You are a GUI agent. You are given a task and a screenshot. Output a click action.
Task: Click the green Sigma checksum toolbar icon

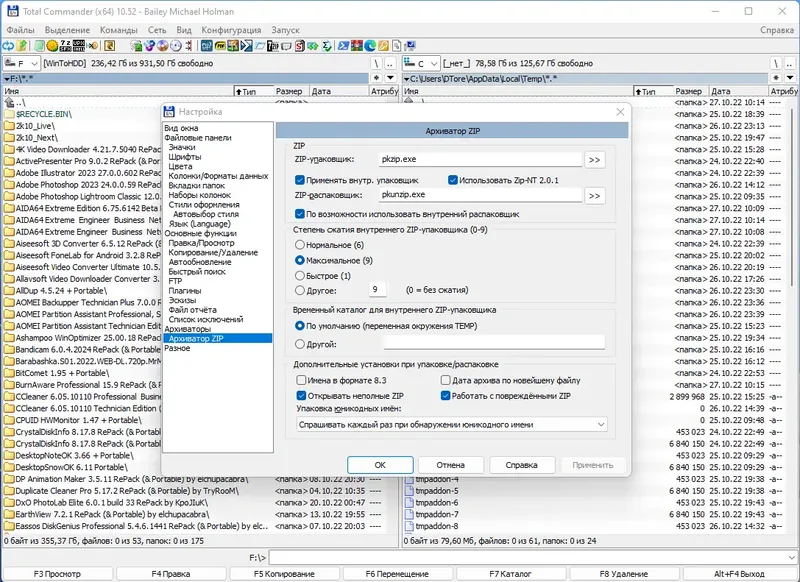coord(327,46)
